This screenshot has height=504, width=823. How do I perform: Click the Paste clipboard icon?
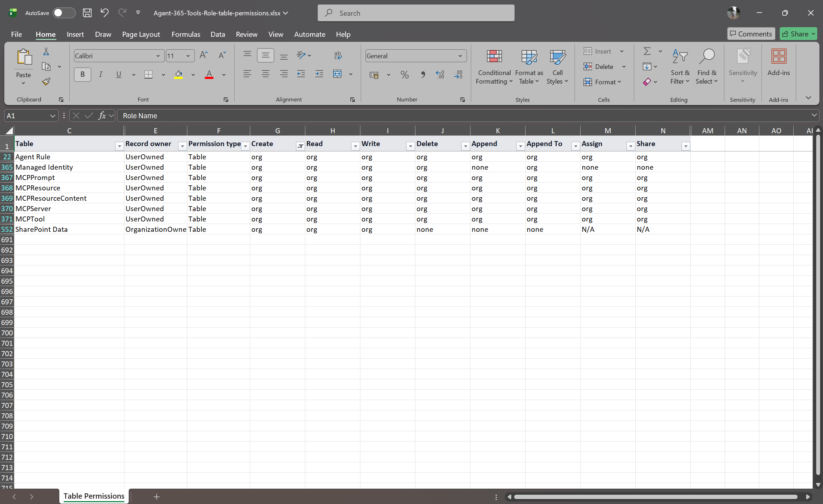(x=24, y=57)
